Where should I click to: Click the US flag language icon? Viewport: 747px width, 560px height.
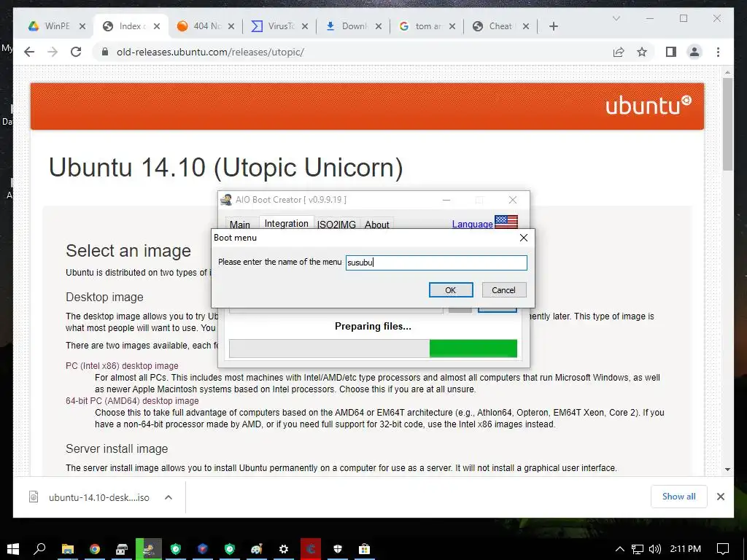click(506, 222)
